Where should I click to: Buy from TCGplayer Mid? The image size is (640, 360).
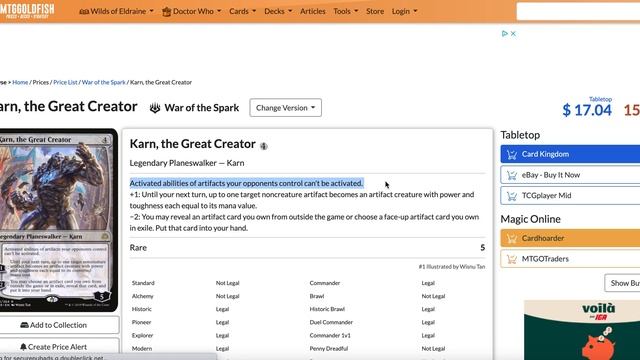(570, 196)
